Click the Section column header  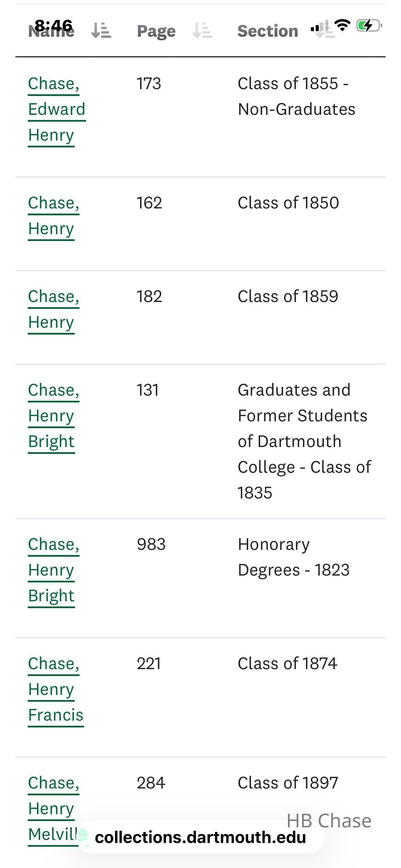click(268, 31)
